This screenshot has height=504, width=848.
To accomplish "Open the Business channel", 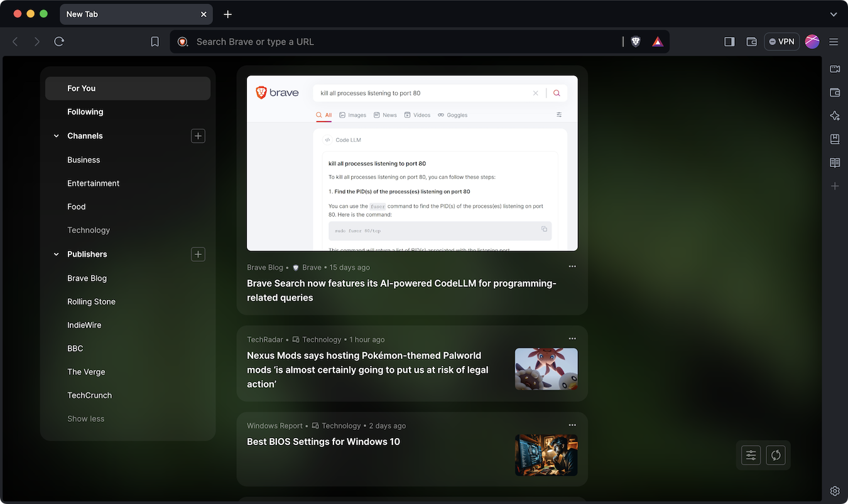I will coord(84,160).
